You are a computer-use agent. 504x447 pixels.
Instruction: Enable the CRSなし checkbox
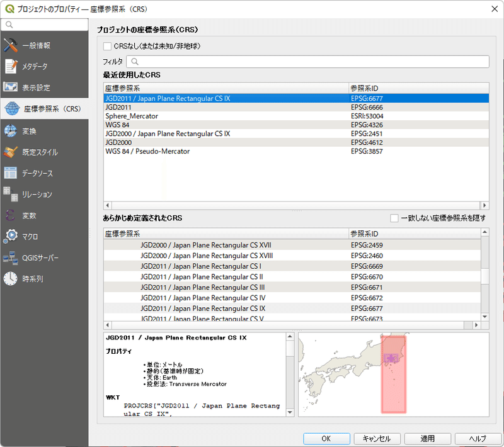[x=107, y=46]
